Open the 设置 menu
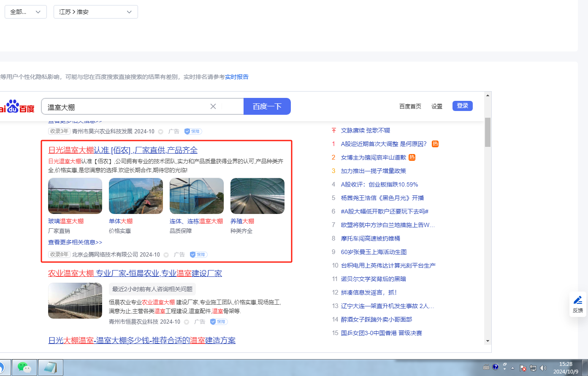Image resolution: width=588 pixels, height=376 pixels. click(x=436, y=106)
